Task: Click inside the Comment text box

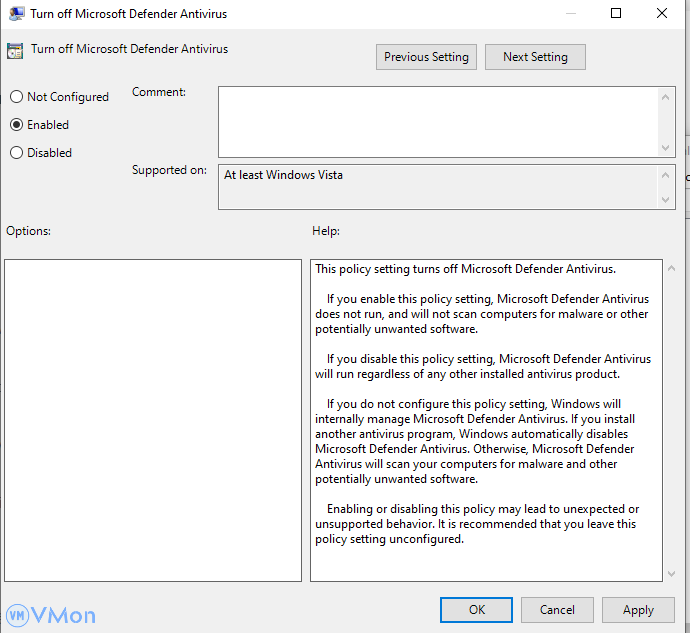Action: (438, 121)
